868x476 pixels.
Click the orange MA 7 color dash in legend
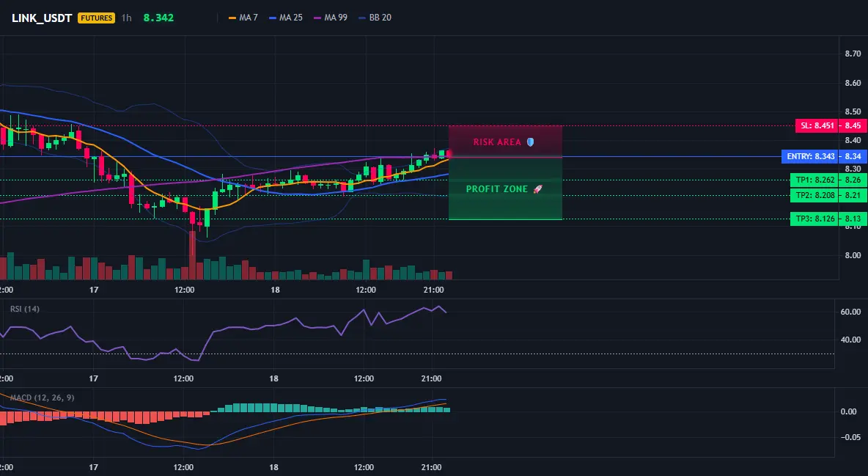[x=232, y=18]
